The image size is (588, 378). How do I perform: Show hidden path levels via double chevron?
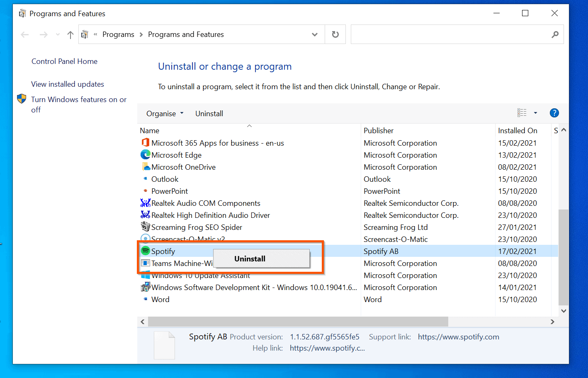coord(95,34)
